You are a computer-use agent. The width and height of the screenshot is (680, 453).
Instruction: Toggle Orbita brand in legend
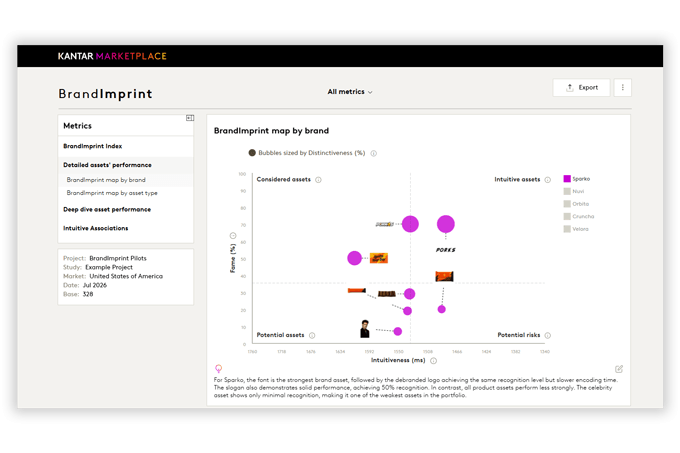coord(576,204)
